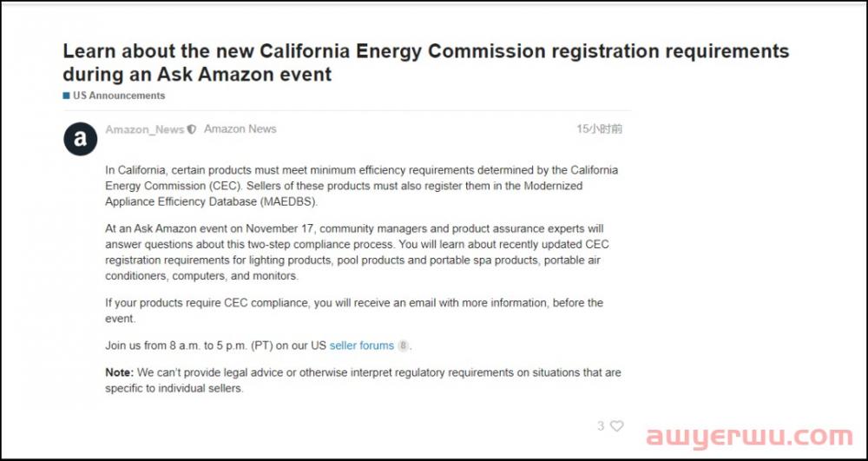Open the US Announcements category

pyautogui.click(x=118, y=95)
